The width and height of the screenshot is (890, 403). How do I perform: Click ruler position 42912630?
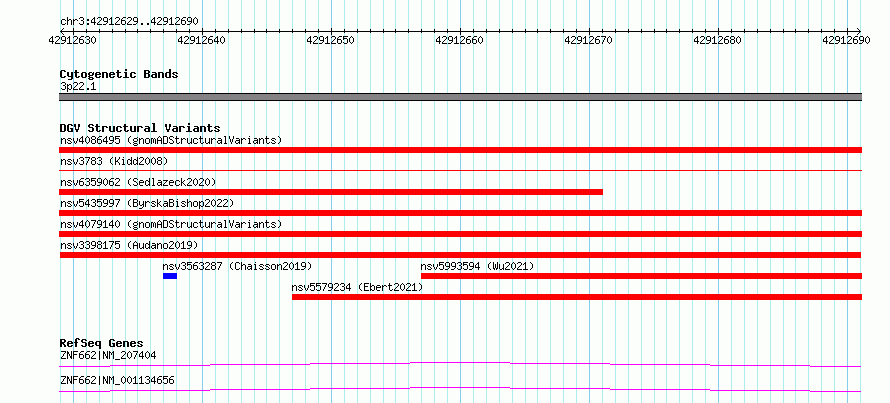click(x=72, y=40)
